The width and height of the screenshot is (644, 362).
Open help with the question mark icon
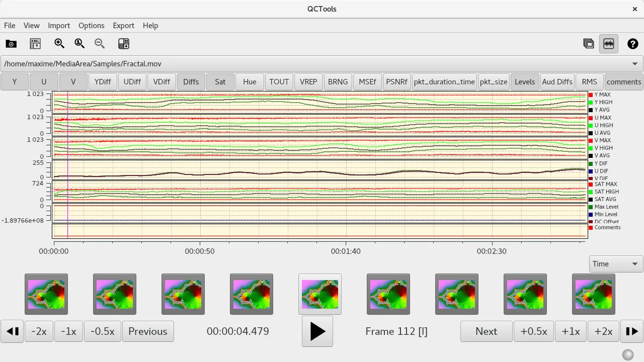pyautogui.click(x=633, y=44)
